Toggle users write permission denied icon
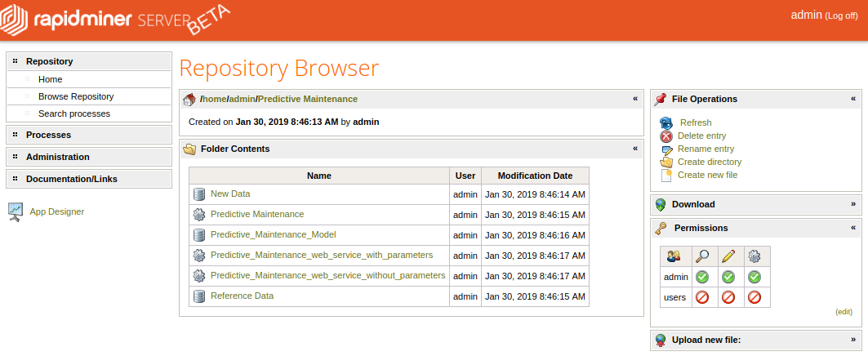868x356 pixels. (728, 297)
